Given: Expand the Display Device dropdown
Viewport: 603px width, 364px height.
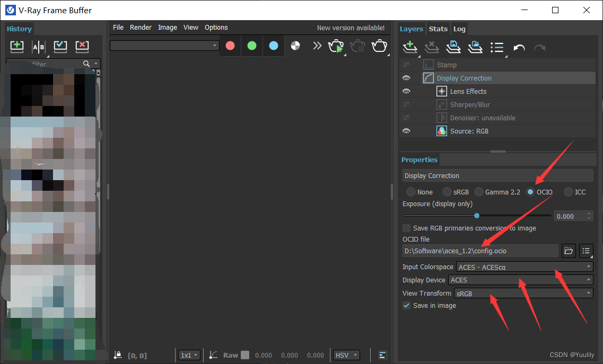Looking at the screenshot, I should 521,280.
